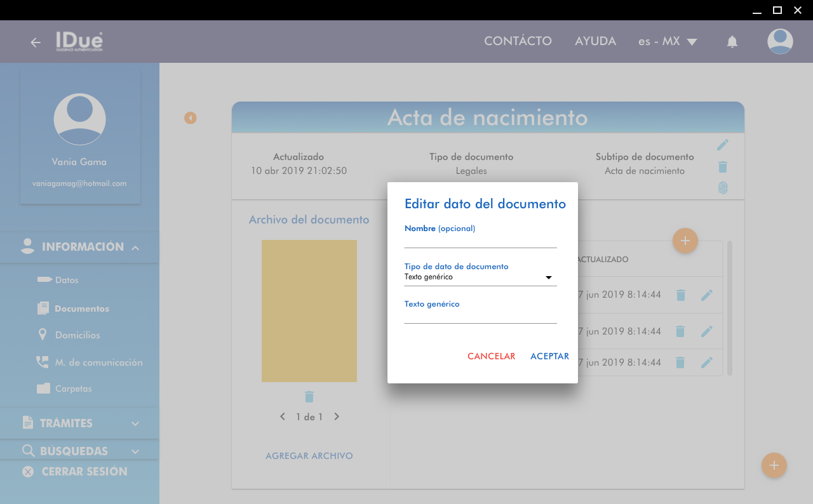
Task: Click the back arrow in header
Action: (x=36, y=43)
